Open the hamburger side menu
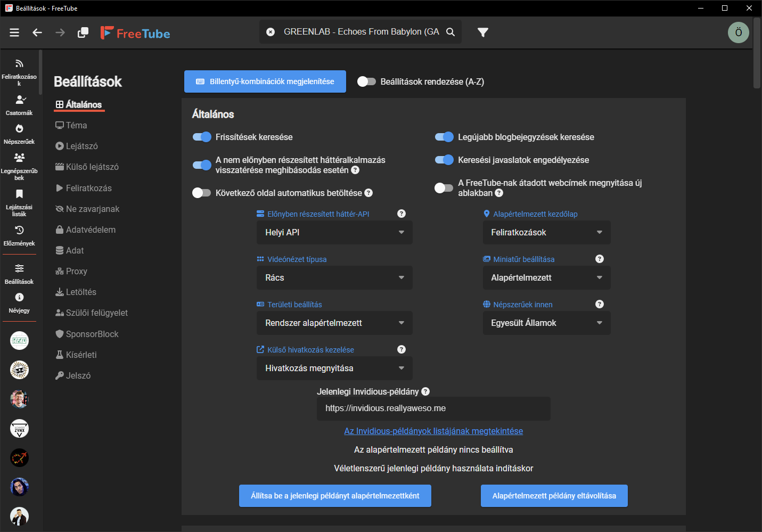 [14, 32]
